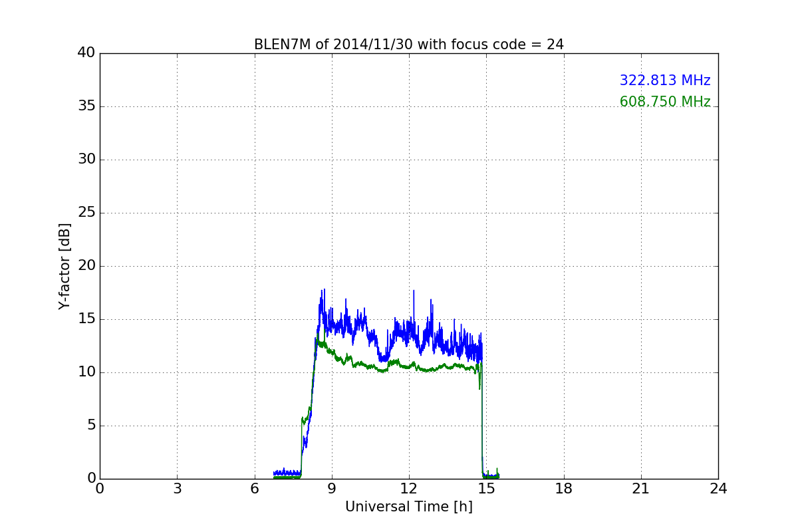This screenshot has width=798, height=532.
Task: Click the x-axis tick label 21
Action: (641, 489)
